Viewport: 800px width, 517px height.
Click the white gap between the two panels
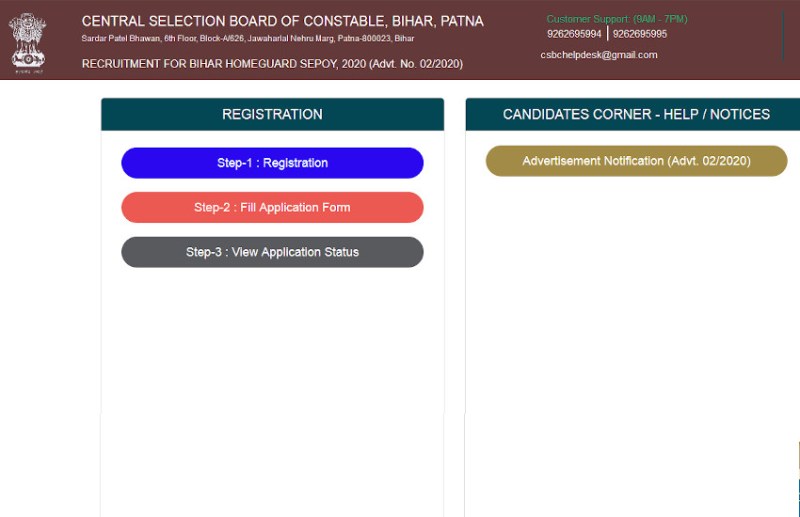click(x=455, y=300)
